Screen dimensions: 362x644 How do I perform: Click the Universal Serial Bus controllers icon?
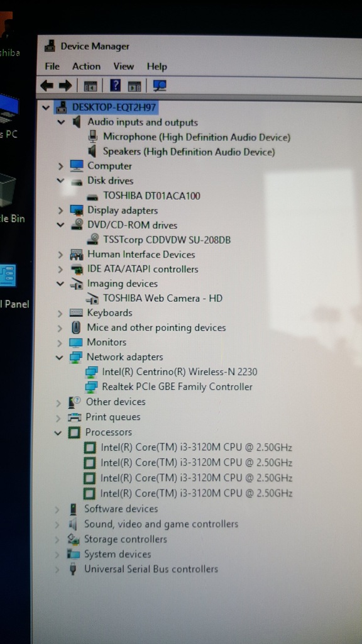pos(73,569)
